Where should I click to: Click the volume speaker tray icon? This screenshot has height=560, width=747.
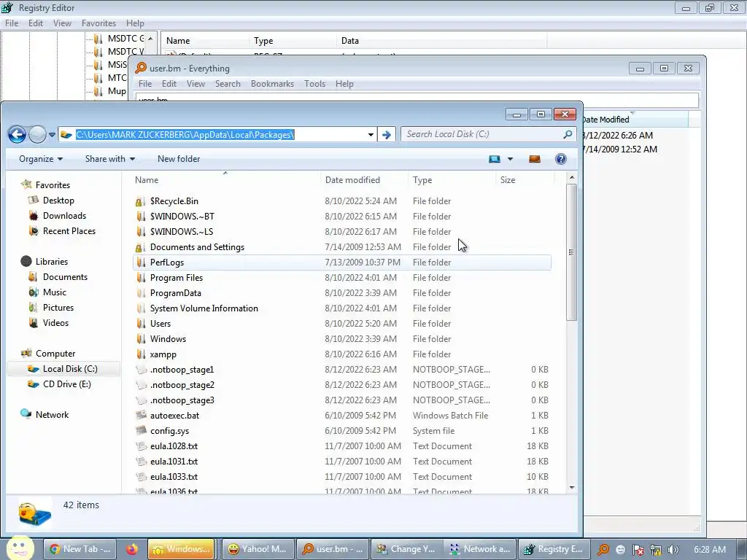[x=673, y=550]
